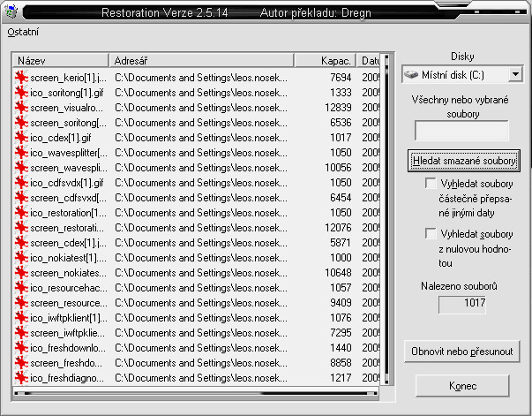Image resolution: width=532 pixels, height=416 pixels.
Task: Click the icon beside ico_freshdownlo
Action: 21,347
